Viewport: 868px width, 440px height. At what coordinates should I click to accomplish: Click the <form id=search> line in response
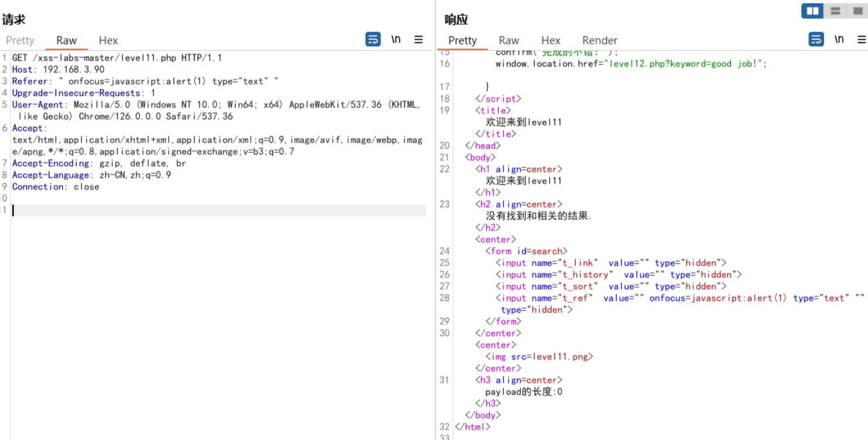[x=526, y=251]
